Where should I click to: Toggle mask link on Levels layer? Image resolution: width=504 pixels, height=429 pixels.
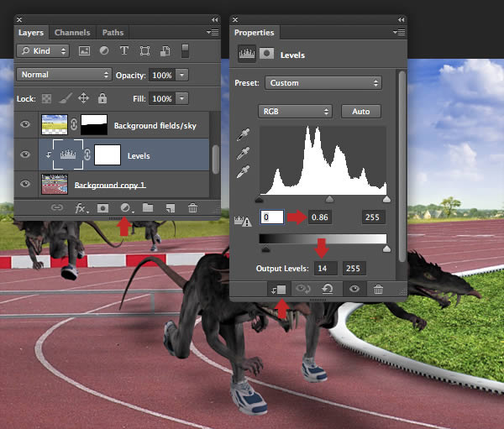click(x=87, y=154)
